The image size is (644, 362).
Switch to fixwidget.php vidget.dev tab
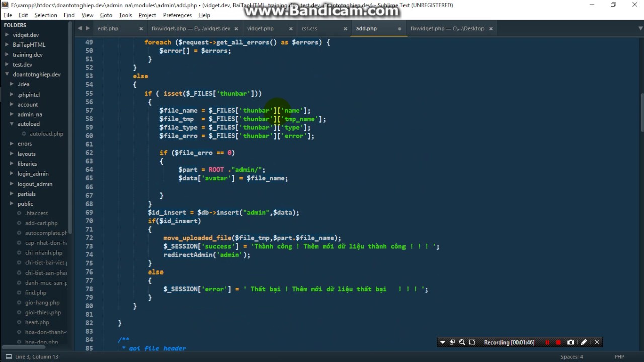click(191, 29)
